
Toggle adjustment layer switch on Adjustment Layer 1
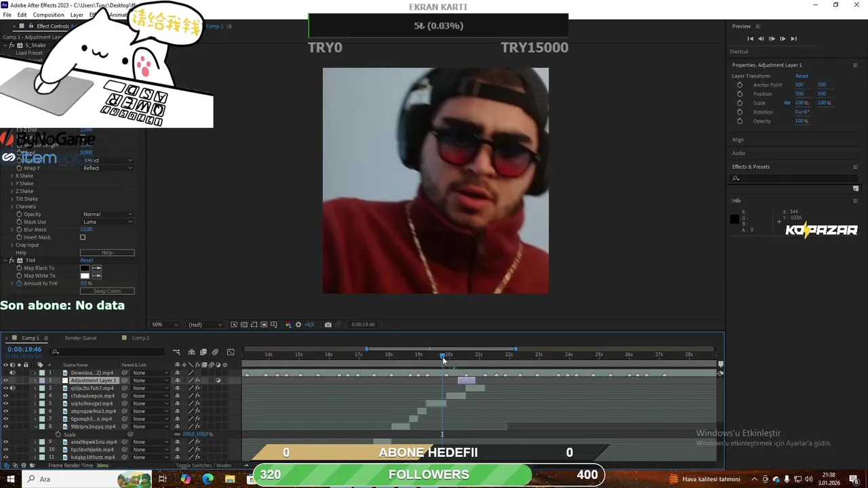pyautogui.click(x=218, y=380)
